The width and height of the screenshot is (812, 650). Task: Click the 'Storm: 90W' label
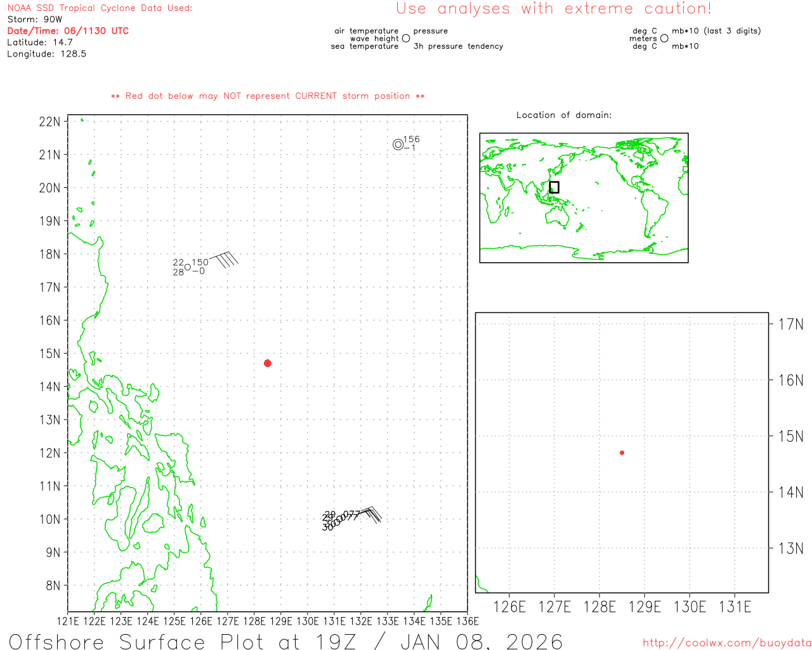pyautogui.click(x=35, y=20)
